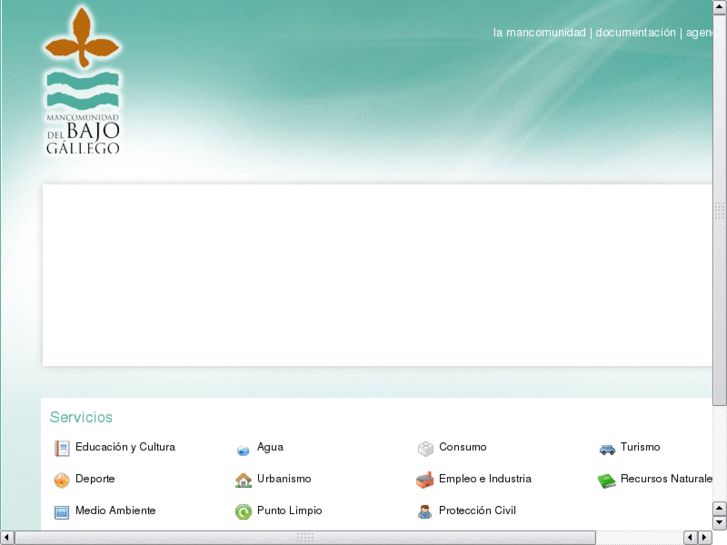Click the Protección Civil person icon
Screen dimensions: 727x545
pos(425,512)
